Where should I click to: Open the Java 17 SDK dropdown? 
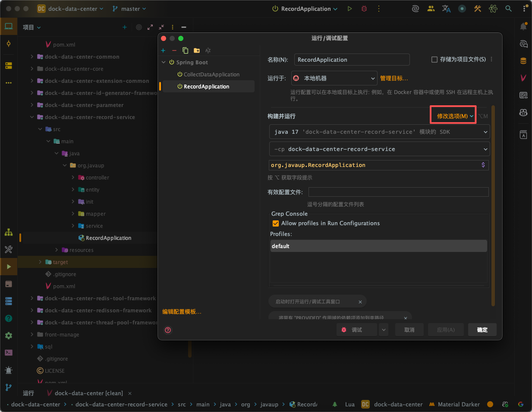[x=379, y=132]
